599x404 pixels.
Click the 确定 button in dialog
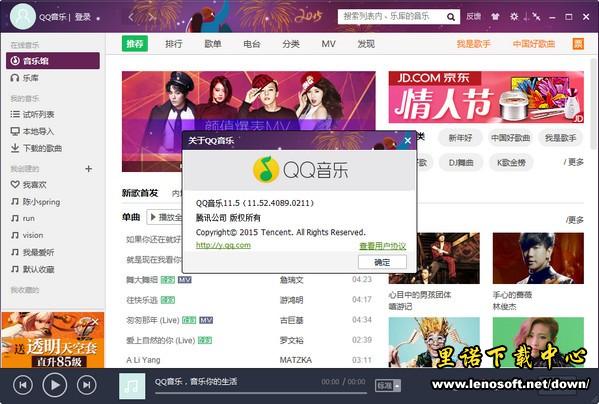point(382,262)
